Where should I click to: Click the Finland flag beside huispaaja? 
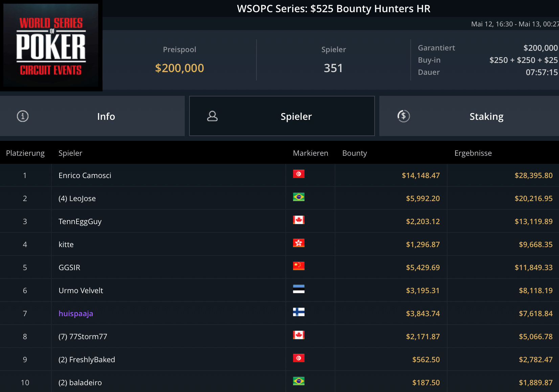point(298,312)
